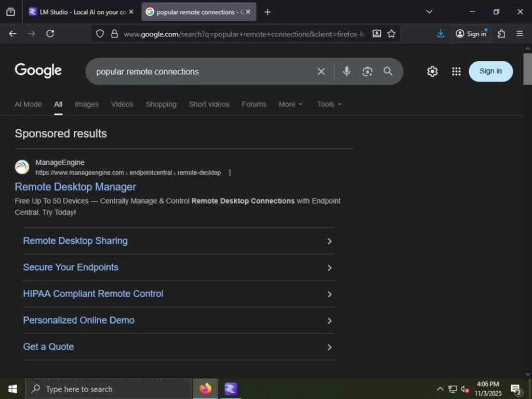Open the tracking protection shield icon
Screen dimensions: 532x399
100,34
